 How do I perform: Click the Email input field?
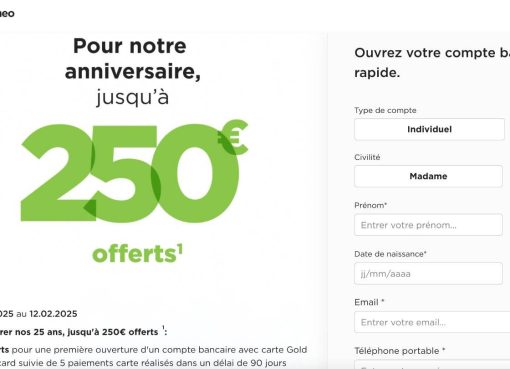432,322
